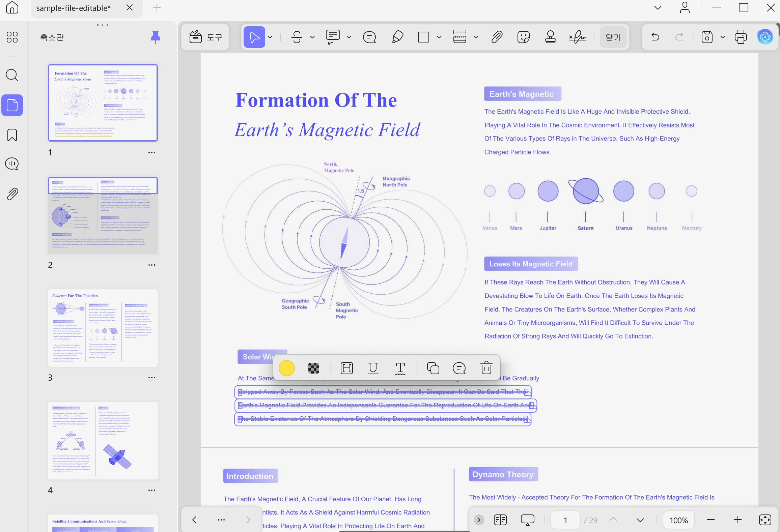The height and width of the screenshot is (532, 780).
Task: Print the document
Action: click(741, 37)
